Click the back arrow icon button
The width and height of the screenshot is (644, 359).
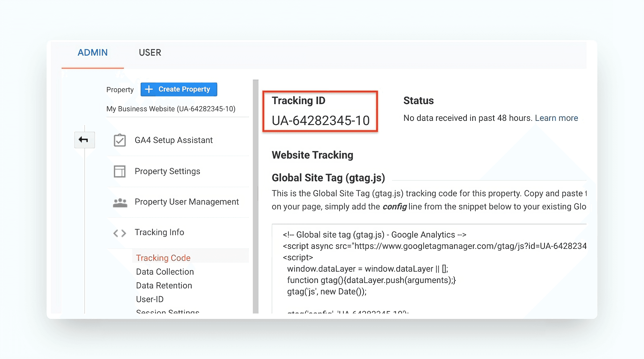pyautogui.click(x=84, y=140)
